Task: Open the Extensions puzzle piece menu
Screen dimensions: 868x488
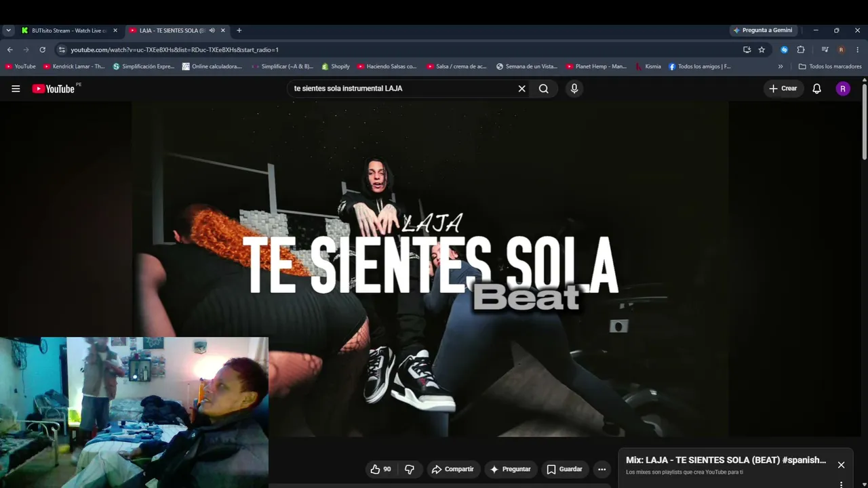Action: pyautogui.click(x=800, y=49)
